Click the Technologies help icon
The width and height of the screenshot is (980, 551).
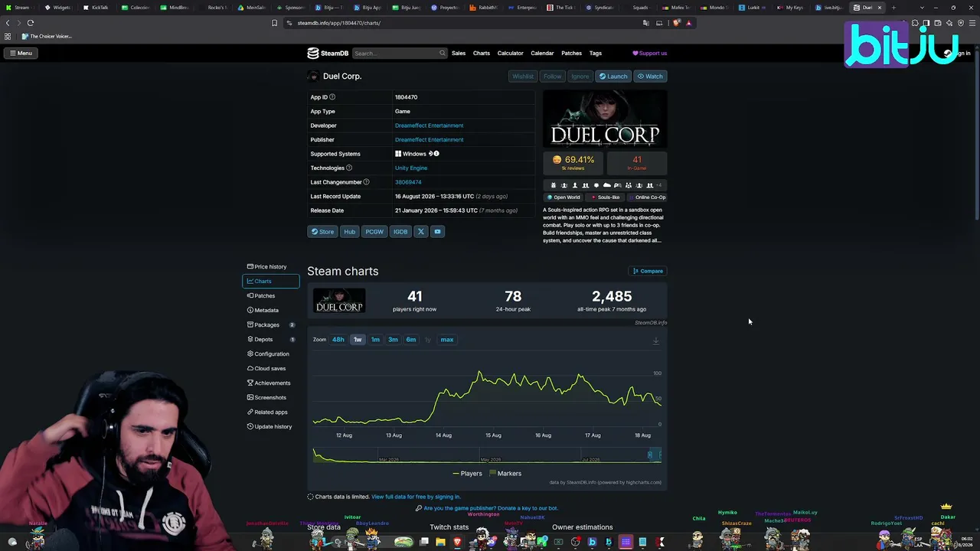(349, 168)
